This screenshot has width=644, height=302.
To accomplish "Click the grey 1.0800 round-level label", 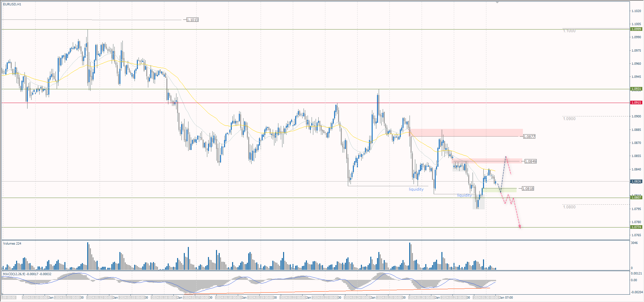I will 569,207.
